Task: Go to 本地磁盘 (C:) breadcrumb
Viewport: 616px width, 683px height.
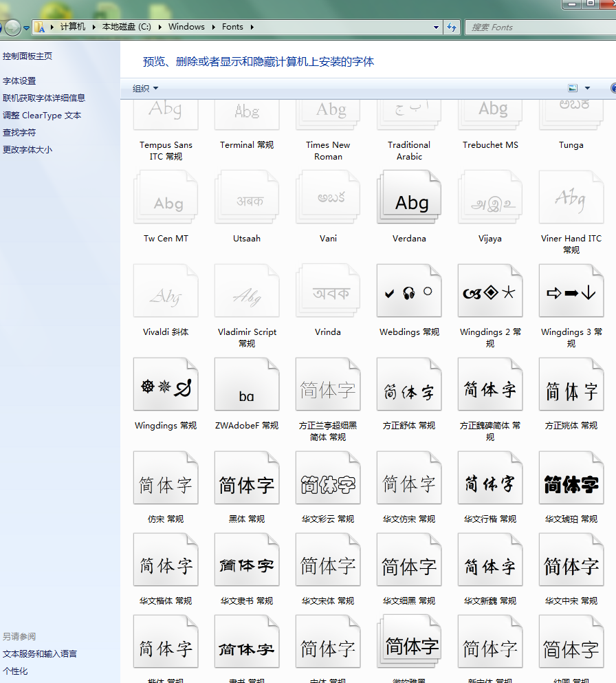Action: pyautogui.click(x=126, y=27)
